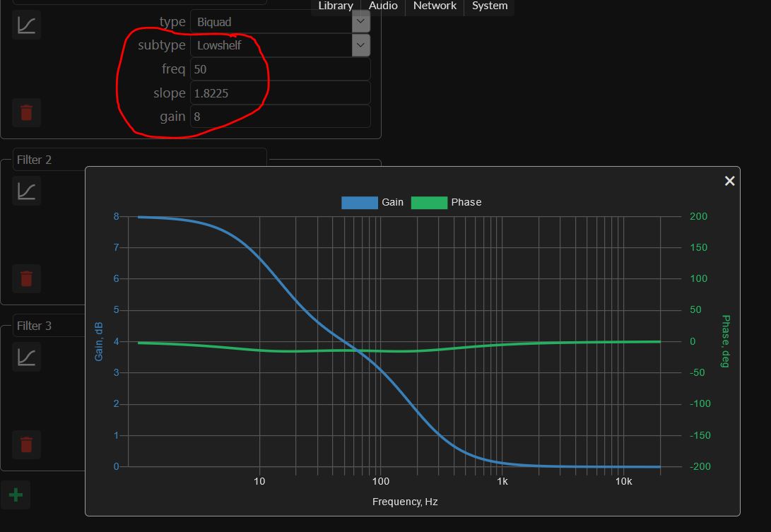771x532 pixels.
Task: Delete the Lowshelf biquad filter
Action: point(27,112)
